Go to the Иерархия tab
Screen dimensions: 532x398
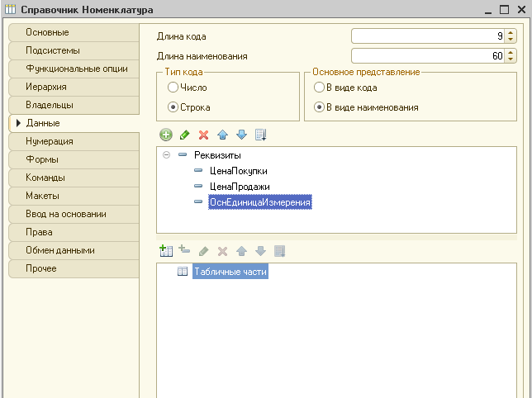(x=74, y=87)
